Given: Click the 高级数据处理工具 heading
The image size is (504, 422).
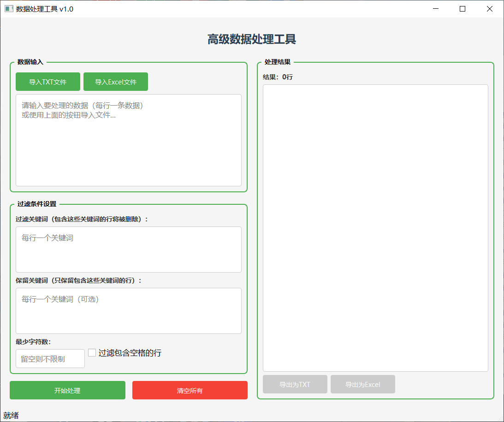Looking at the screenshot, I should tap(252, 40).
